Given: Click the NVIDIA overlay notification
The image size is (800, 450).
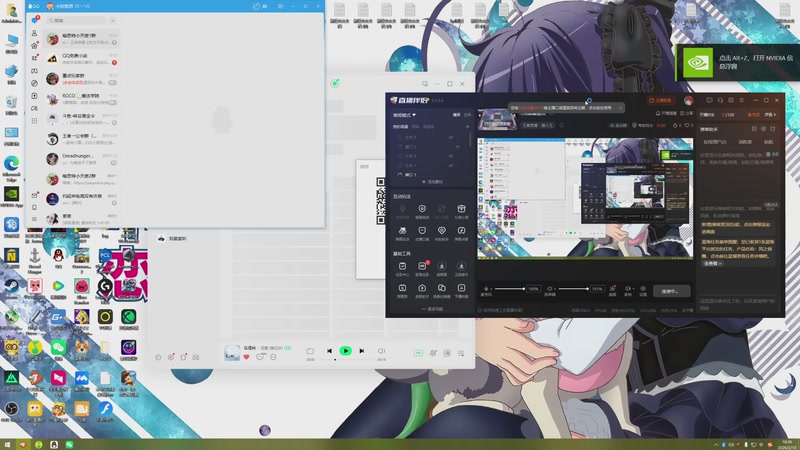Looking at the screenshot, I should (x=738, y=62).
